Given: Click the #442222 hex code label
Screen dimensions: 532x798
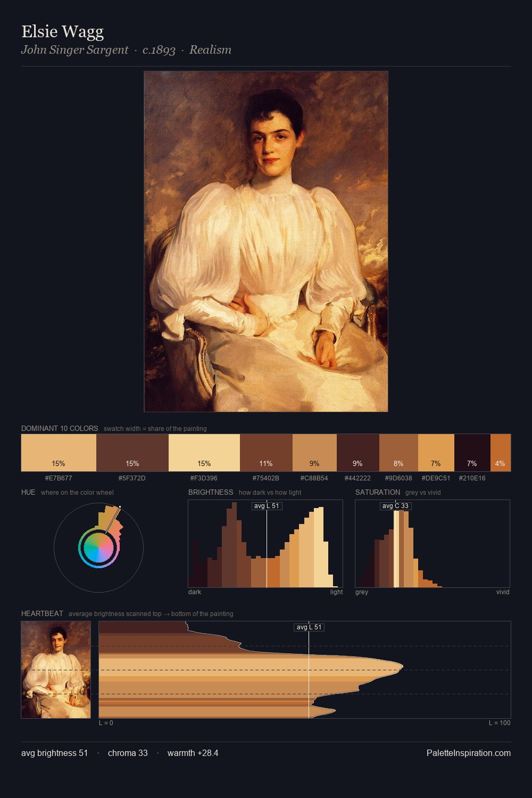Looking at the screenshot, I should point(358,478).
